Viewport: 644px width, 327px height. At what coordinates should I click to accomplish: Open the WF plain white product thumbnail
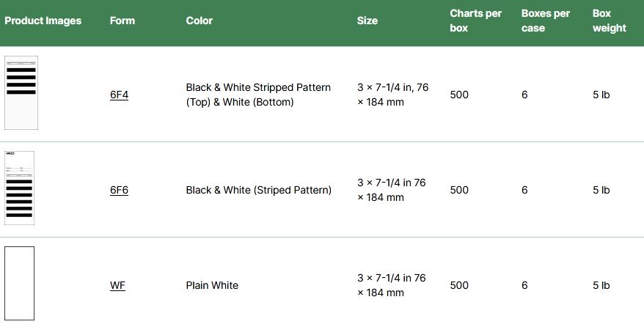pos(20,283)
